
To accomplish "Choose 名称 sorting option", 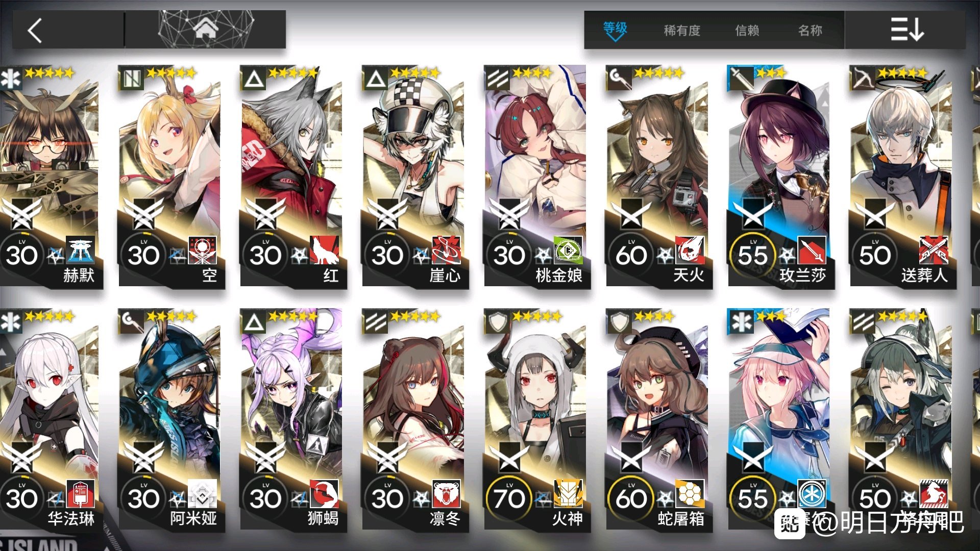I will pos(810,31).
